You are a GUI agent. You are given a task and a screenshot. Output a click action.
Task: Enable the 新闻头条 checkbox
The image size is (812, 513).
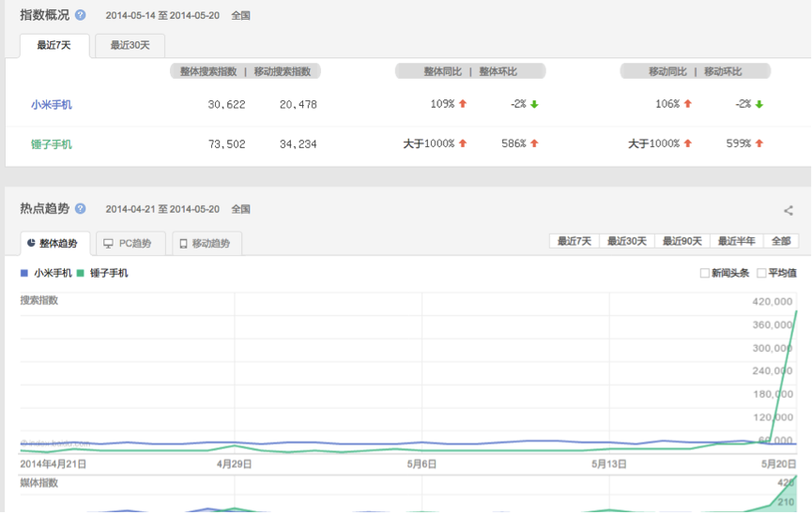(704, 273)
